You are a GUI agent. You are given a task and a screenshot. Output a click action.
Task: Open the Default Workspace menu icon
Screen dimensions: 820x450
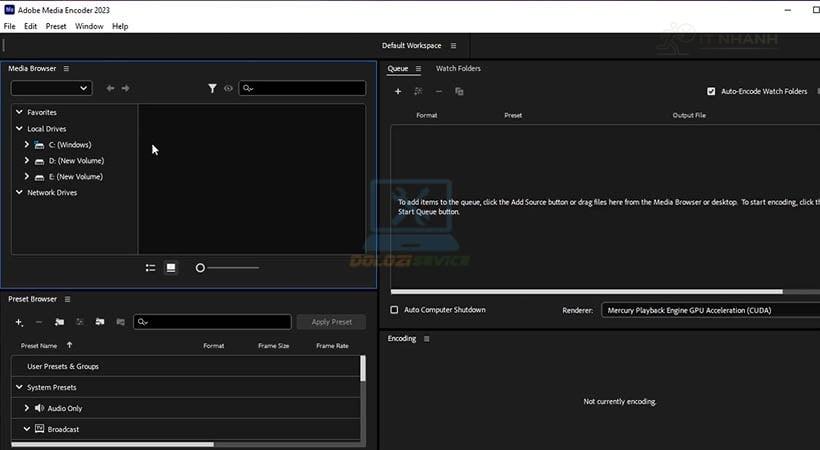click(453, 46)
